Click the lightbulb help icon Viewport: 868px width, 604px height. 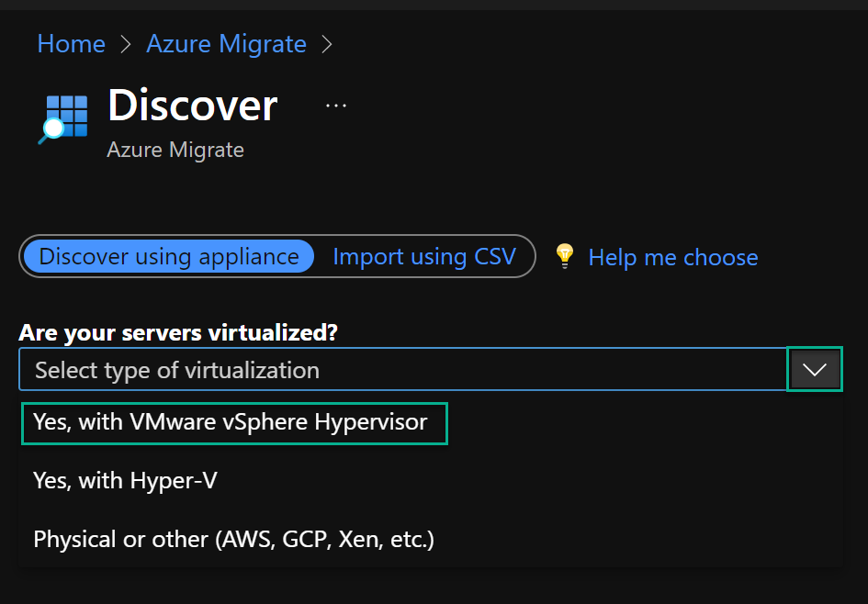(x=565, y=257)
